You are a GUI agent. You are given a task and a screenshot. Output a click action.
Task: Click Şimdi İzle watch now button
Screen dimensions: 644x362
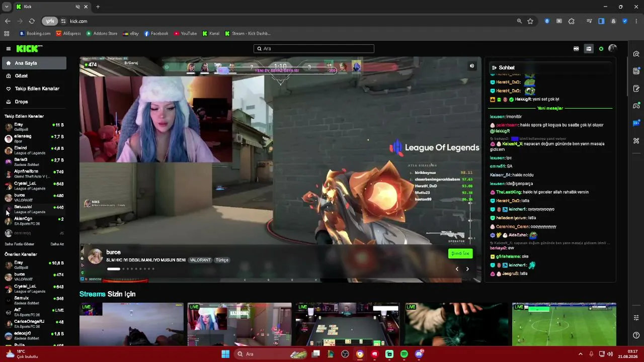point(460,253)
